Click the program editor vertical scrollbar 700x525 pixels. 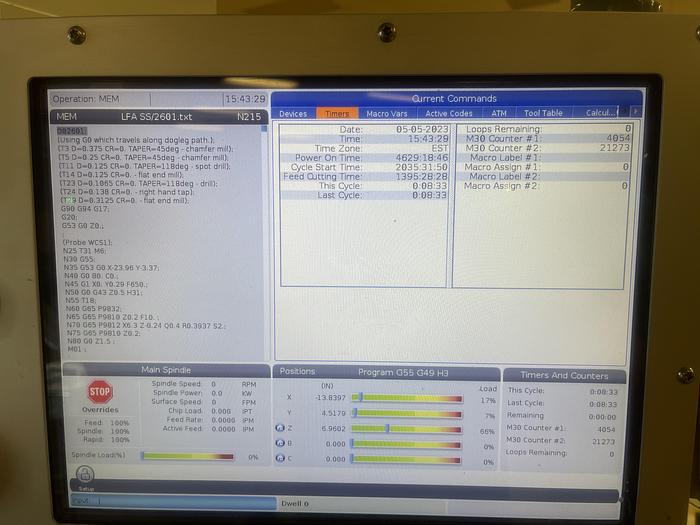tap(265, 240)
